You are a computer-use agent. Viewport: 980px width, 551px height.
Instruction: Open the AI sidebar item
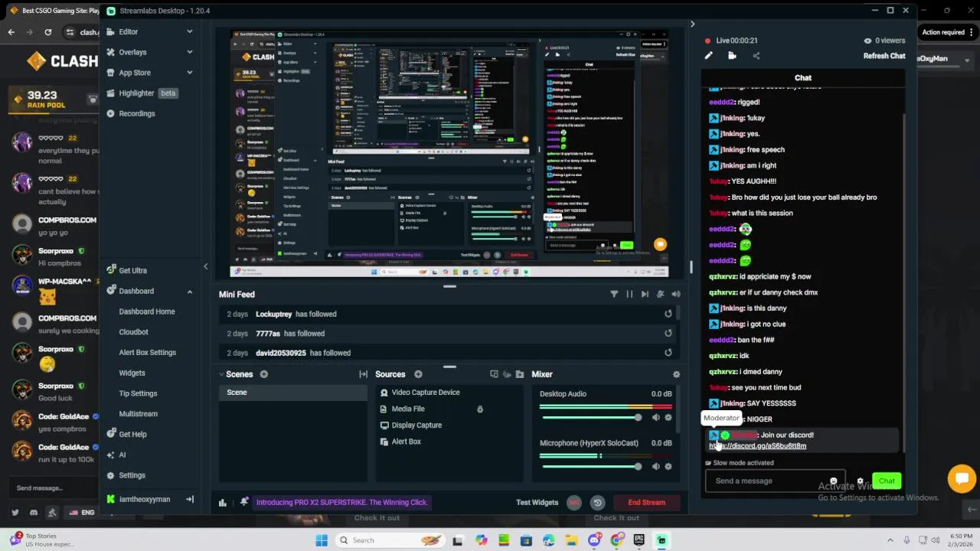pos(122,455)
